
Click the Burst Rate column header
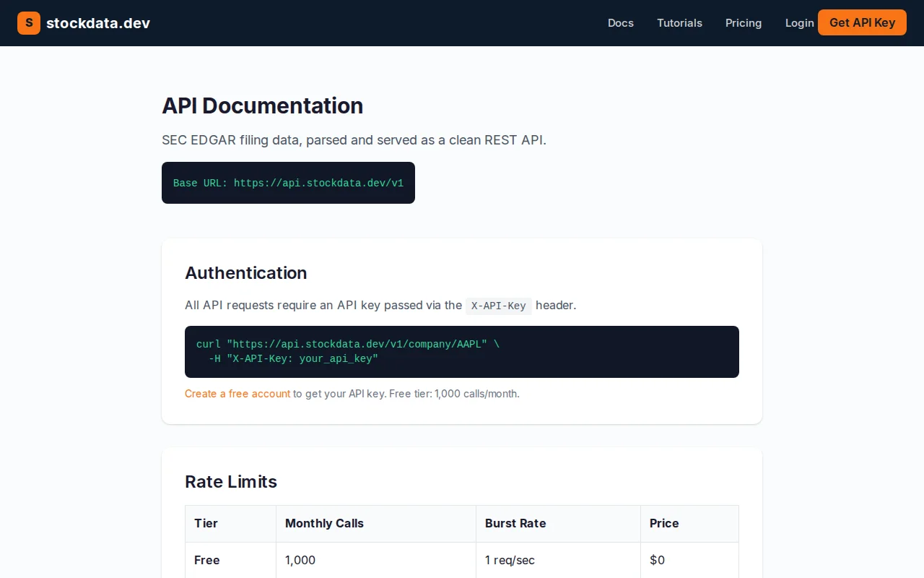tap(559, 524)
